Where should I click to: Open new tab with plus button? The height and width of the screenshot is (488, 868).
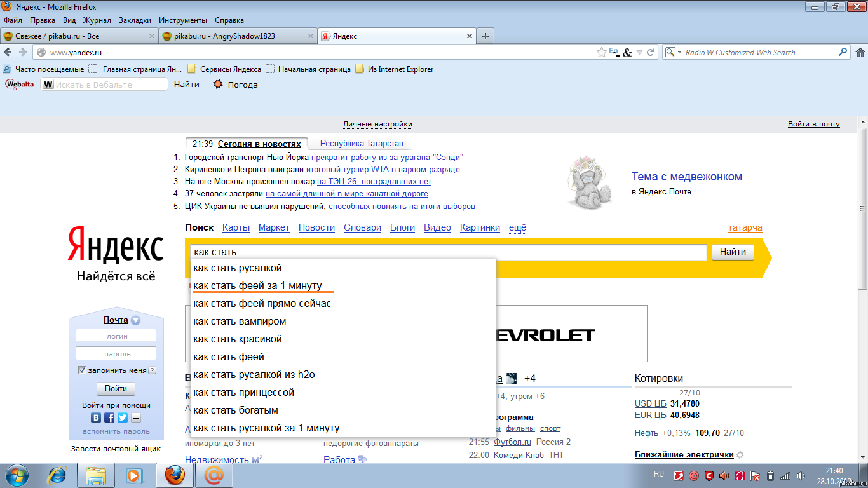485,36
